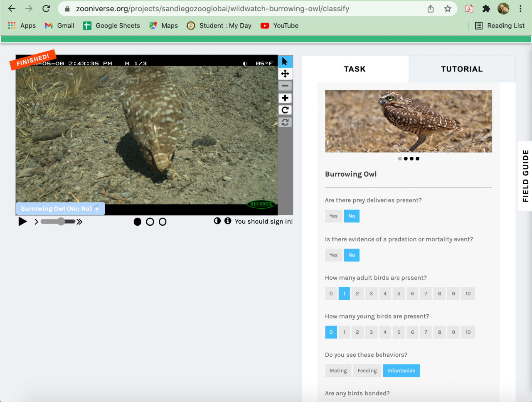This screenshot has height=402, width=532.
Task: Answer Yes for prey deliveries
Action: pyautogui.click(x=333, y=216)
